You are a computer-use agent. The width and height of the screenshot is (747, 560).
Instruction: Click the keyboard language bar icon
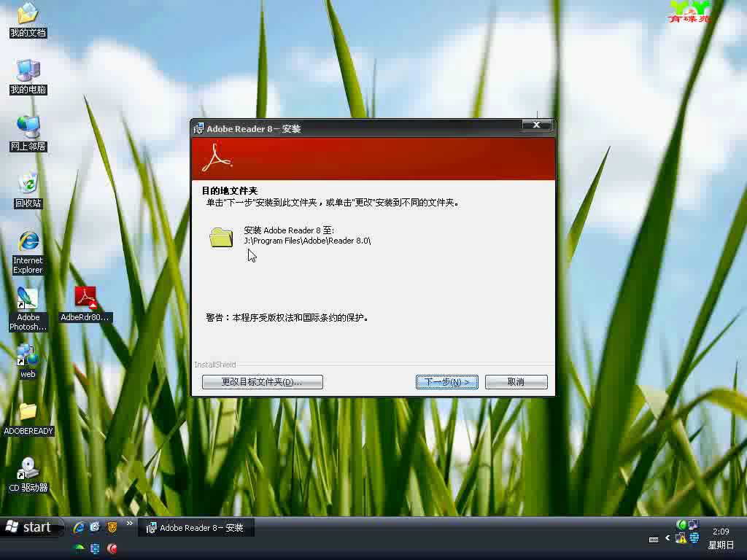654,540
